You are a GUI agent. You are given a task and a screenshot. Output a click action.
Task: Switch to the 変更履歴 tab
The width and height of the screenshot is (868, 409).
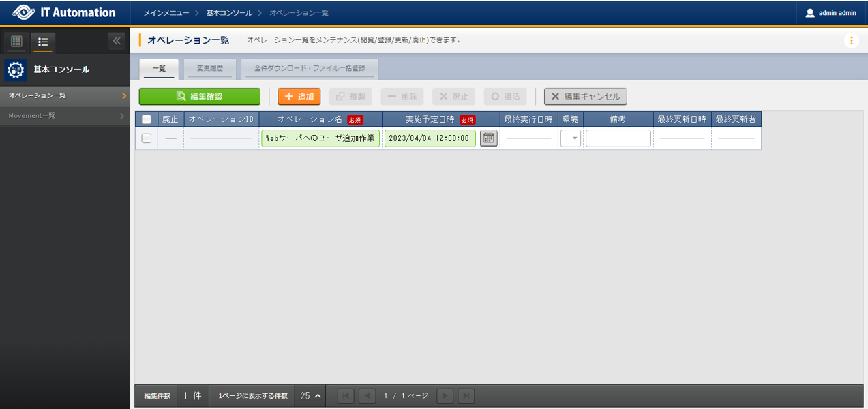point(209,68)
